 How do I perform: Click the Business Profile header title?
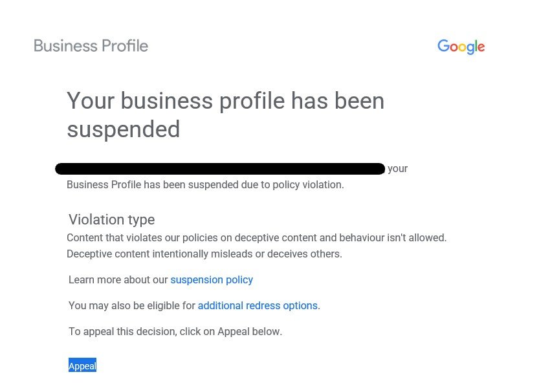[91, 46]
